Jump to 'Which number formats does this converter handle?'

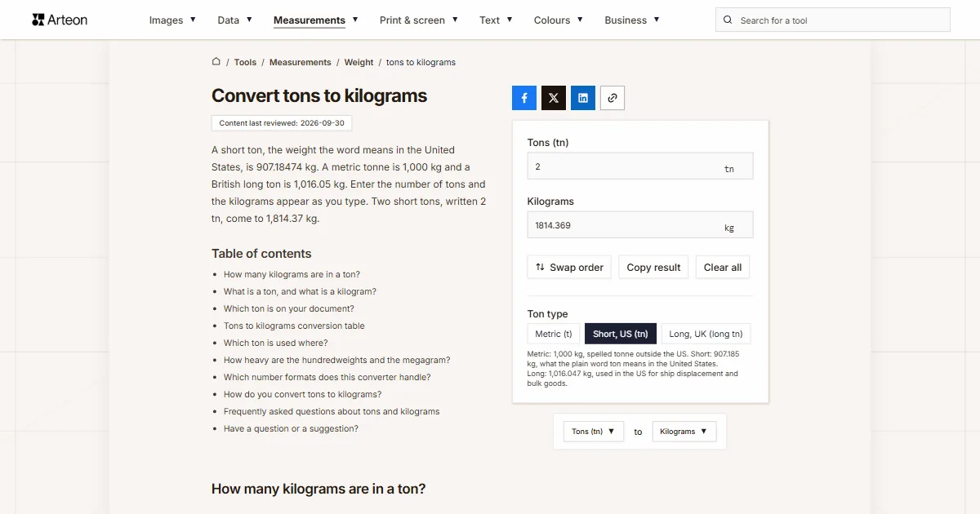click(327, 377)
